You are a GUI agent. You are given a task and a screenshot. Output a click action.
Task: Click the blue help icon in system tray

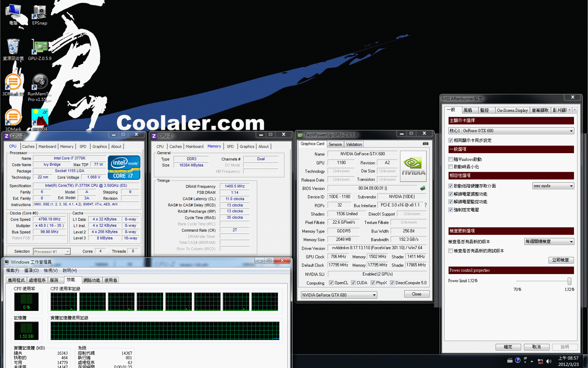click(518, 360)
